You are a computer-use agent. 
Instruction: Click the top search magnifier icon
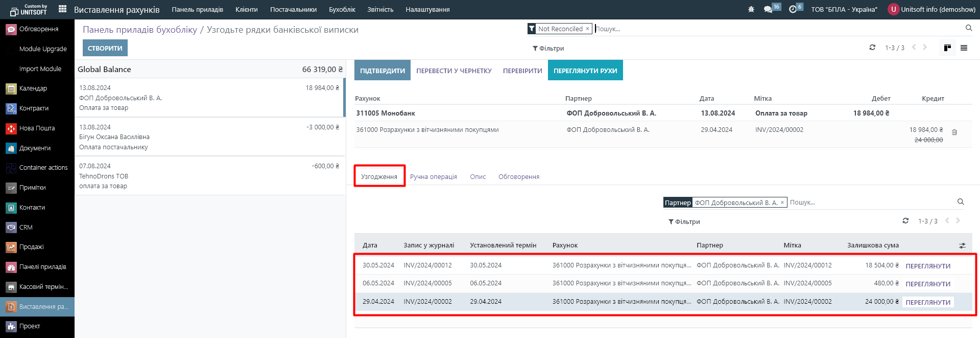[x=968, y=28]
